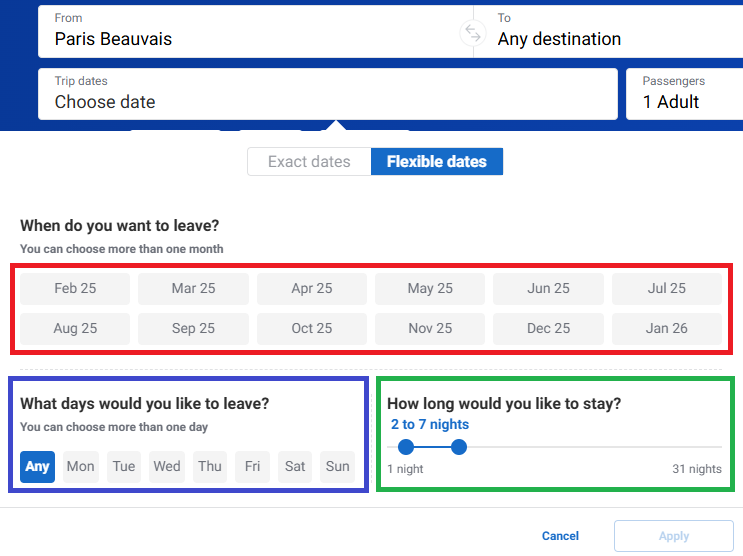Image resolution: width=743 pixels, height=556 pixels.
Task: Select Jun 25 as departure month
Action: (x=548, y=288)
